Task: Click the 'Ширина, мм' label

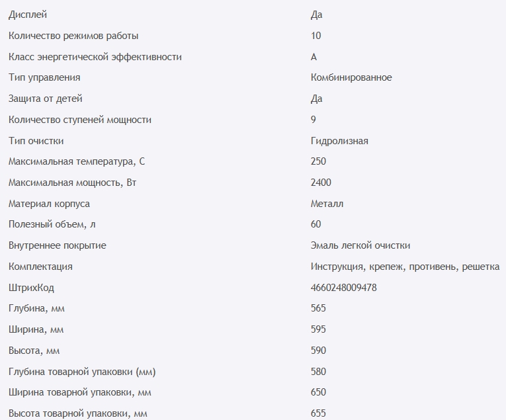Action: pos(36,329)
